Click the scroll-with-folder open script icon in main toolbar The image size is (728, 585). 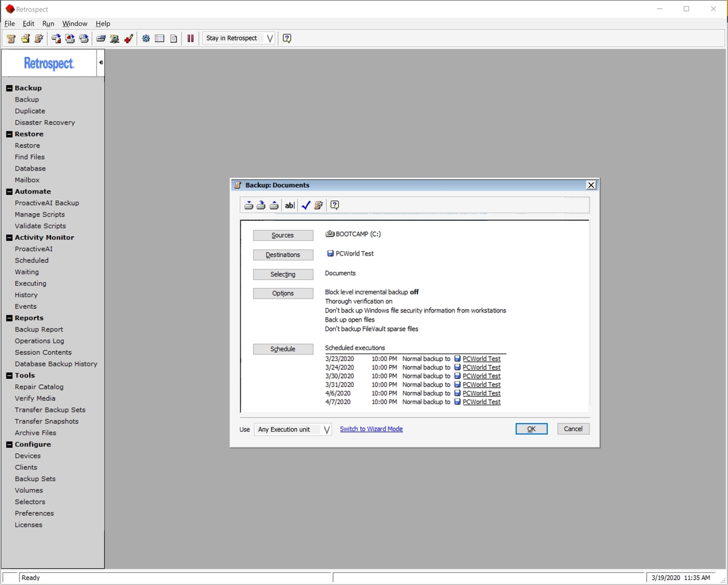pos(25,38)
